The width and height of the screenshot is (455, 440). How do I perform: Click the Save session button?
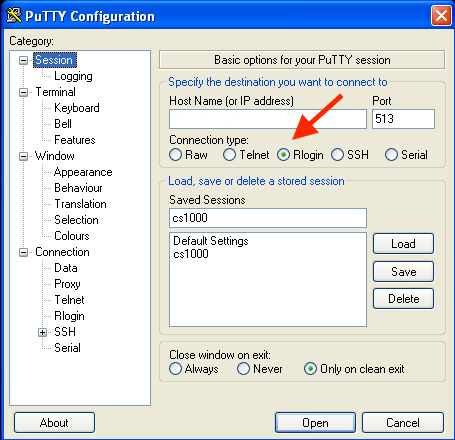[x=403, y=272]
